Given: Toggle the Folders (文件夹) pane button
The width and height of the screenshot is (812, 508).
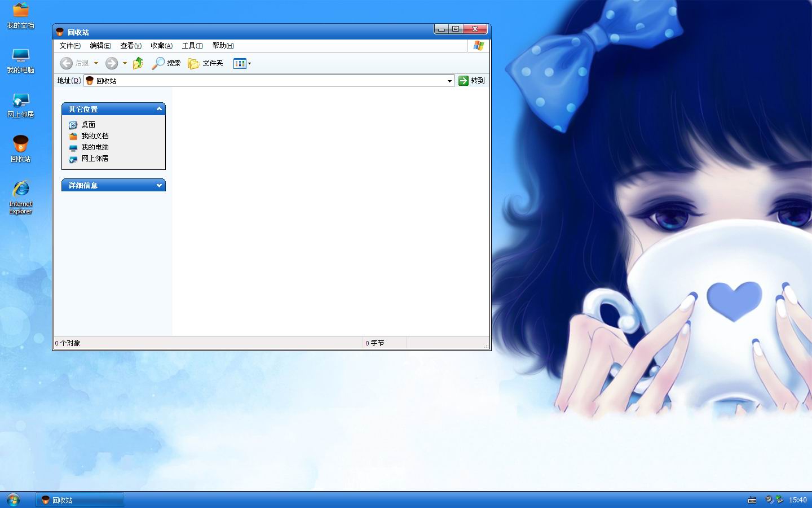Looking at the screenshot, I should 205,63.
